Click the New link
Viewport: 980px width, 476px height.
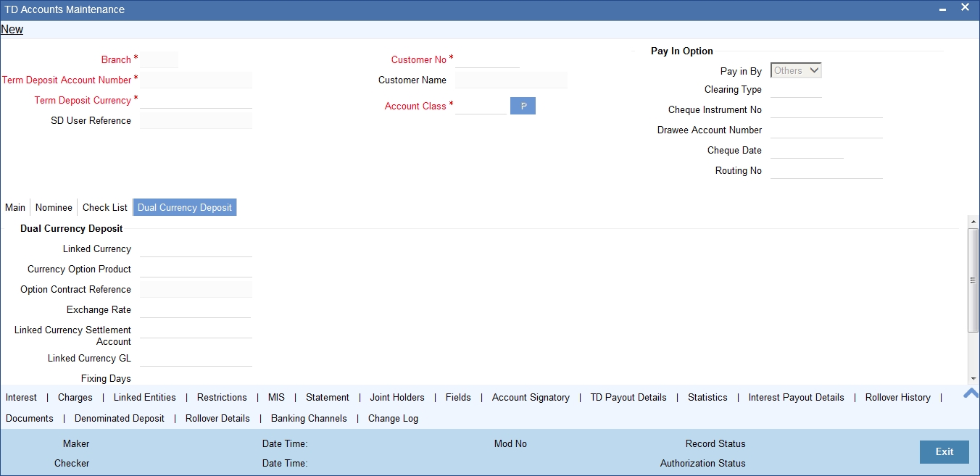point(12,30)
